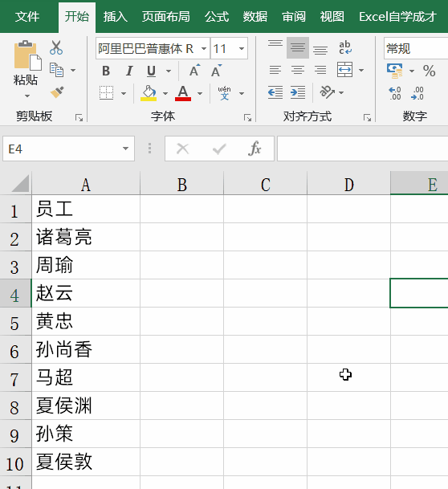Toggle center horizontal alignment
Viewport: 448px width, 489px height.
(298, 70)
